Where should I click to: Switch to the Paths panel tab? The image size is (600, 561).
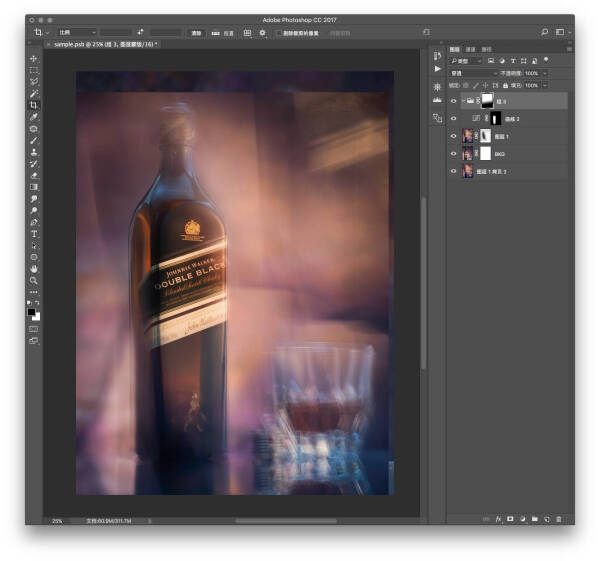pos(486,49)
